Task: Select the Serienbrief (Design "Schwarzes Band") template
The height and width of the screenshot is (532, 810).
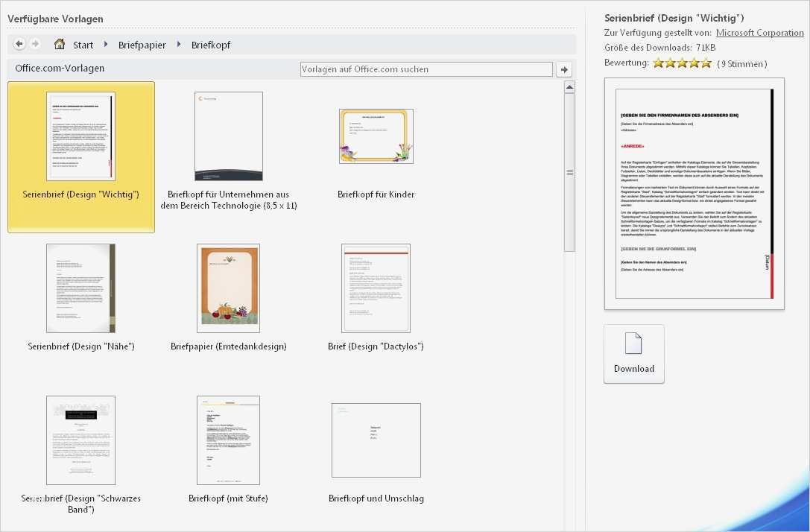Action: pos(80,440)
